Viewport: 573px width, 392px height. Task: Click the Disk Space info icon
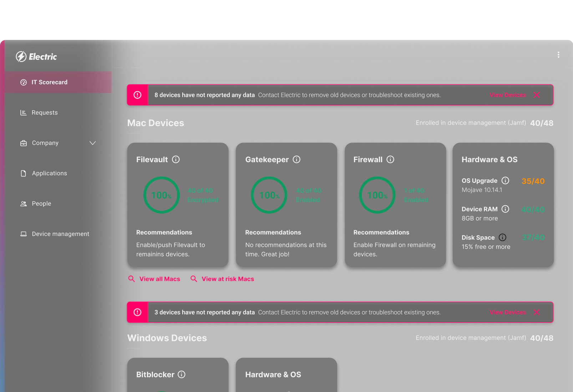click(503, 237)
